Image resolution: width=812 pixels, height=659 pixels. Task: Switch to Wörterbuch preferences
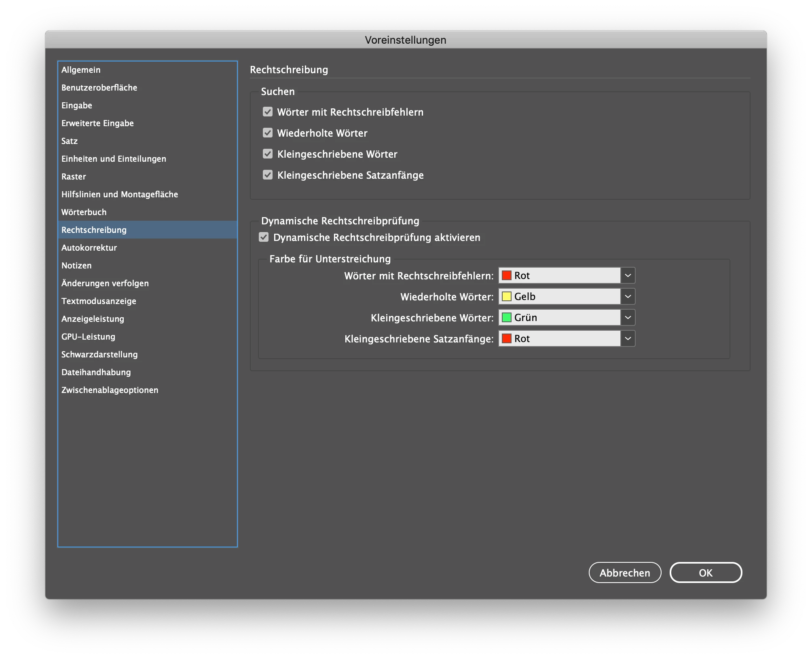pyautogui.click(x=84, y=212)
